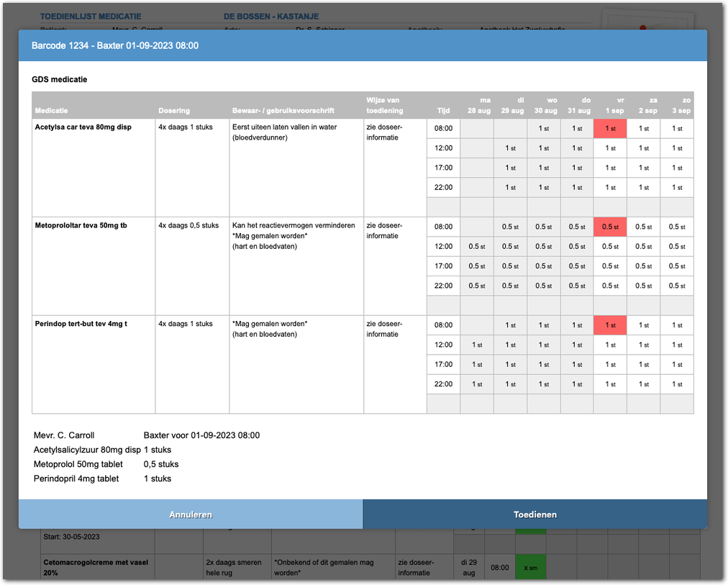Click the Tijd column header
The image size is (728, 585).
point(445,111)
